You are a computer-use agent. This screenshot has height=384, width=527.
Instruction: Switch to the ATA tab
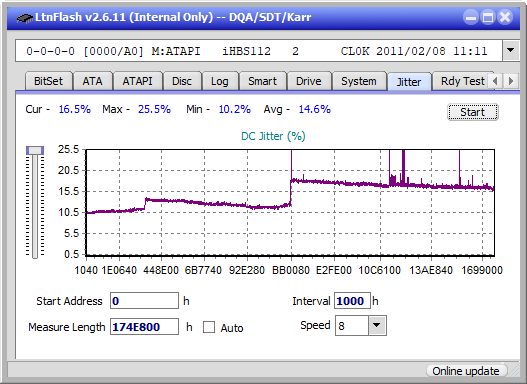click(x=92, y=81)
